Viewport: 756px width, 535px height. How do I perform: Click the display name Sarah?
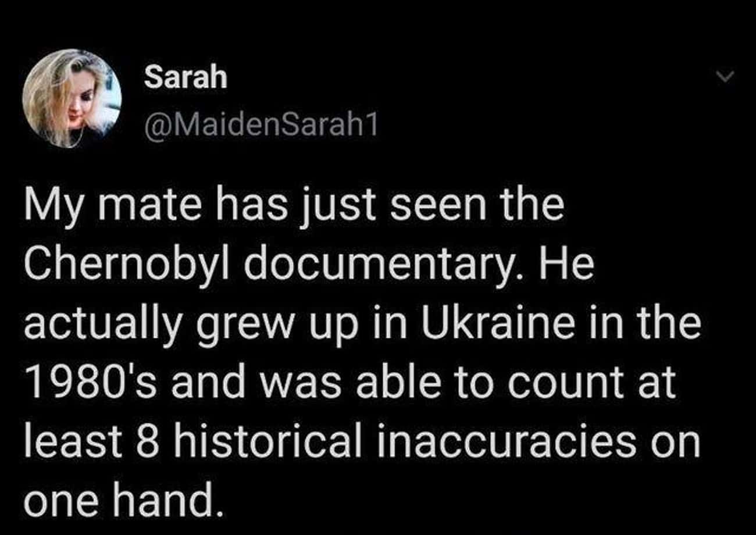click(186, 79)
